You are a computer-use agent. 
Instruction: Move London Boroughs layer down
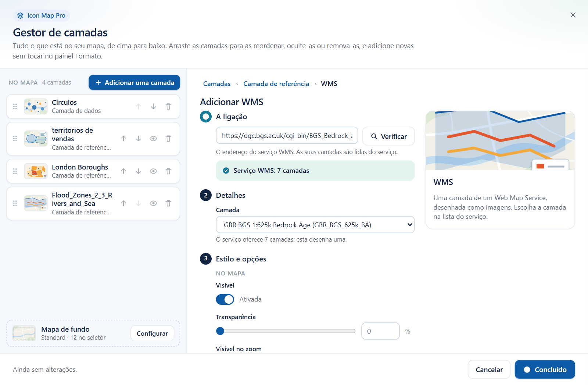pos(139,171)
